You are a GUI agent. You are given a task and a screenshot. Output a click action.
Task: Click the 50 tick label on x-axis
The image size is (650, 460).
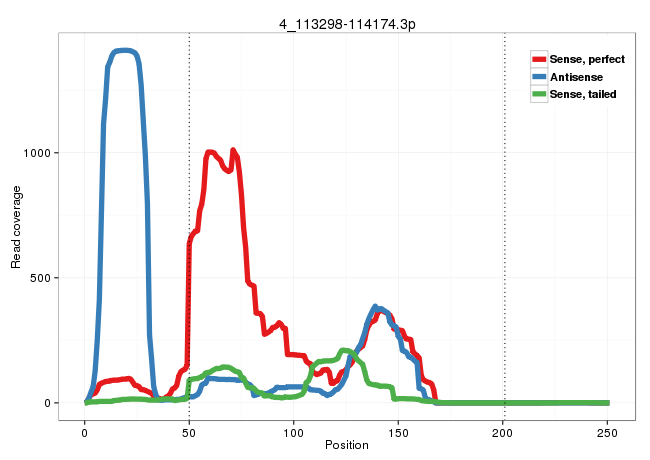189,430
